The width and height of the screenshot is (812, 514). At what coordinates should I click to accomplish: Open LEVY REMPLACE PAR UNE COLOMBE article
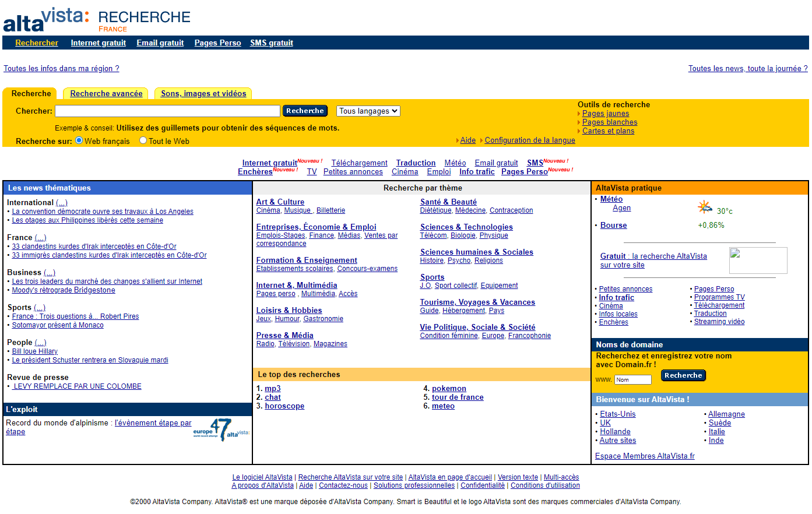coord(77,386)
